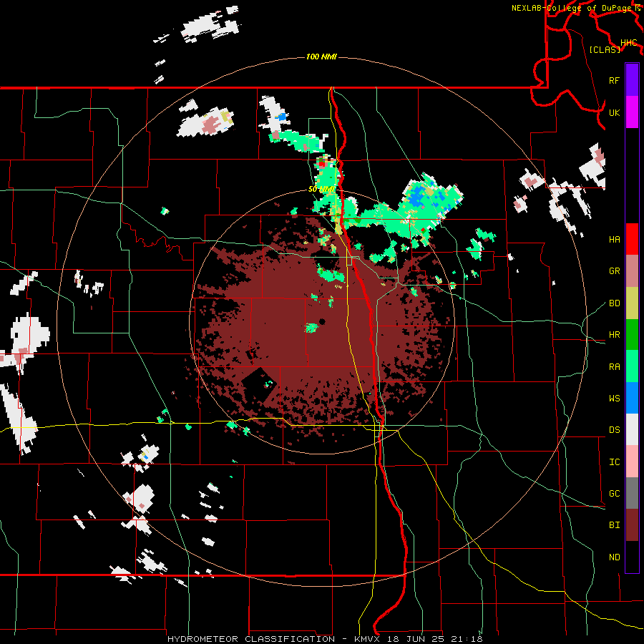Click the 100 NMI range ring label
The image size is (644, 644).
tap(321, 57)
